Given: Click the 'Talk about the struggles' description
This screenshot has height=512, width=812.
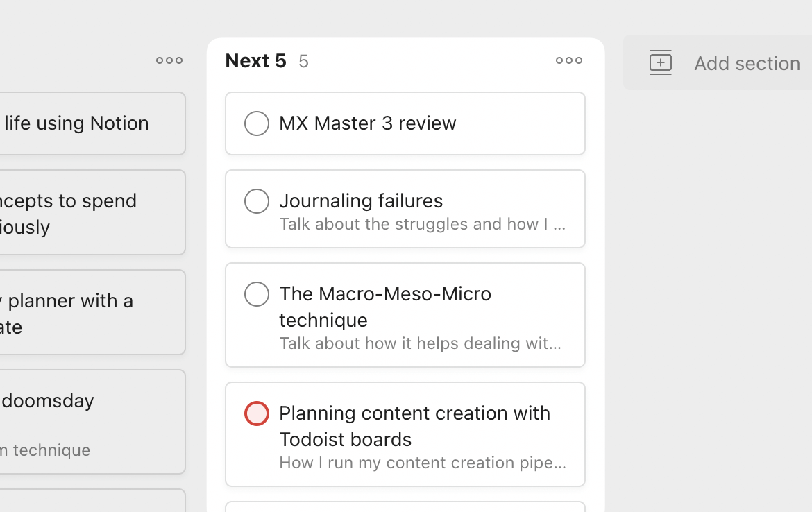Looking at the screenshot, I should coord(422,224).
